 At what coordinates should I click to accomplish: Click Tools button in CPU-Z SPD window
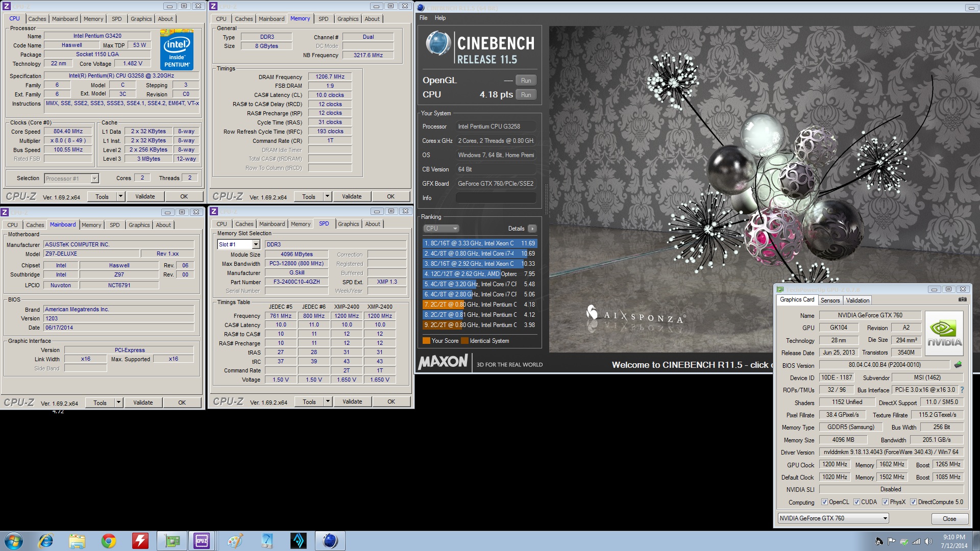coord(309,402)
